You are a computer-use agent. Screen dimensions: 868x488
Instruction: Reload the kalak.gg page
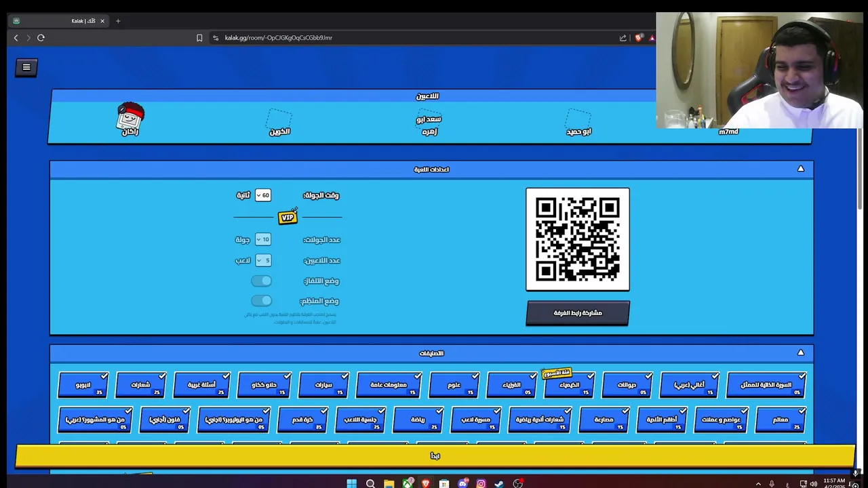point(41,38)
